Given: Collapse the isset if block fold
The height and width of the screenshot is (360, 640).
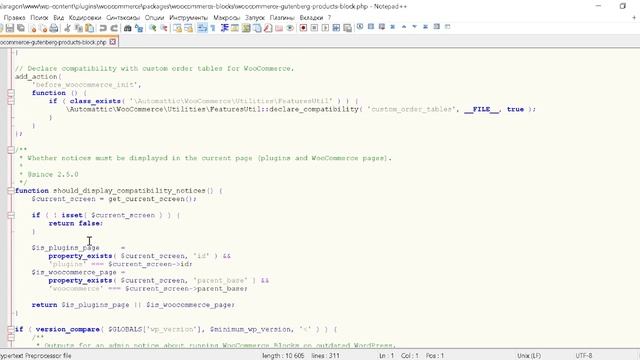Looking at the screenshot, I should (x=11, y=215).
